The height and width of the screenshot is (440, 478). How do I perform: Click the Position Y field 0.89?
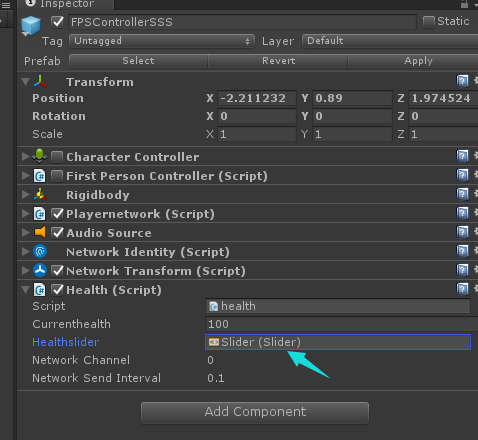(352, 98)
